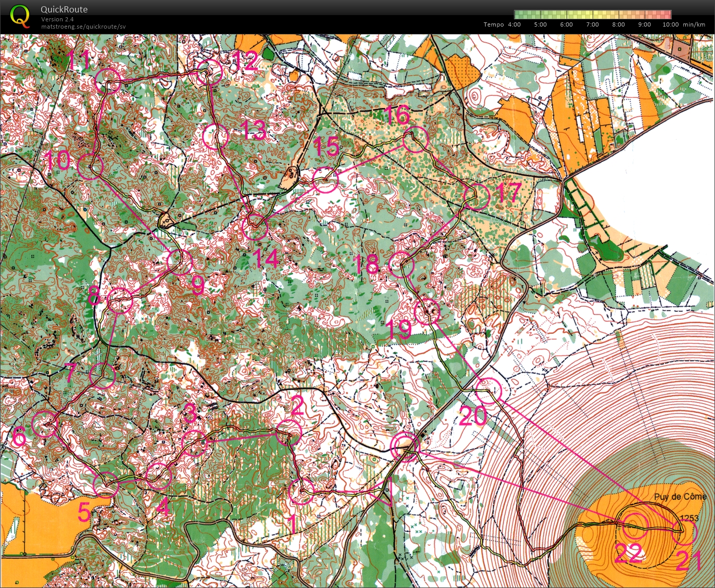Screen dimensions: 715x588
Task: Click the control circle for control 5
Action: point(106,485)
